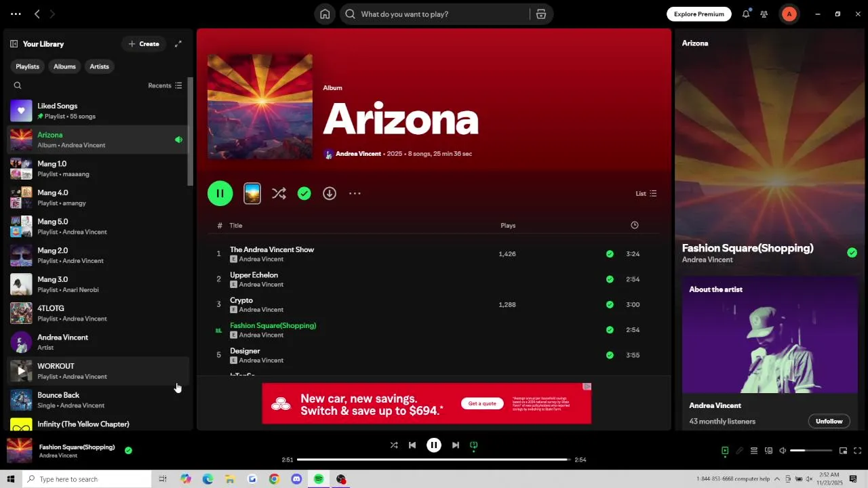Adjust the volume slider
Image resolution: width=868 pixels, height=488 pixels.
click(811, 451)
